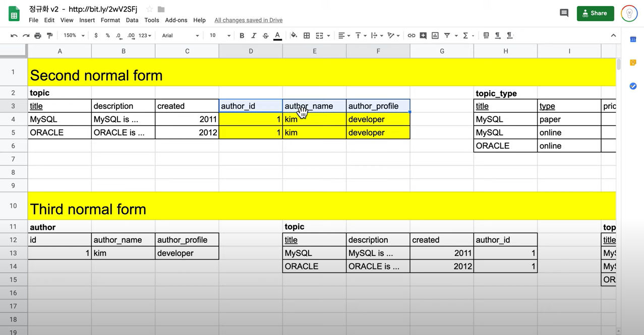
Task: Format as percent
Action: pos(107,36)
